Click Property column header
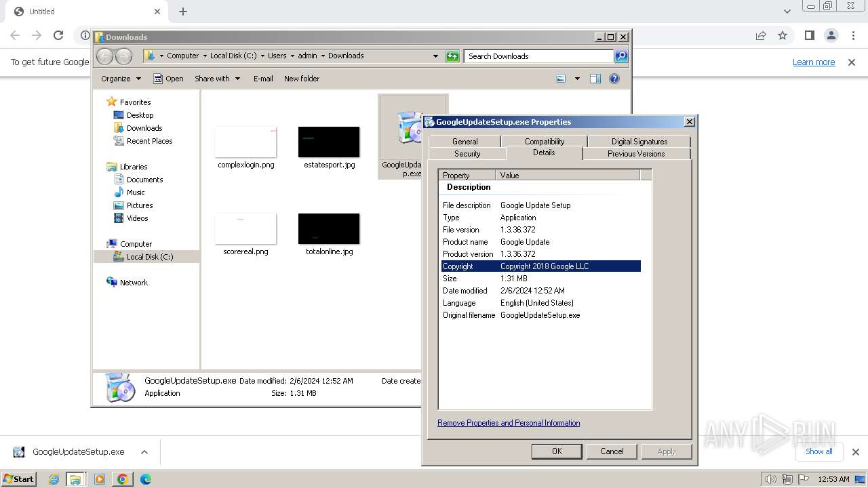 tap(467, 175)
